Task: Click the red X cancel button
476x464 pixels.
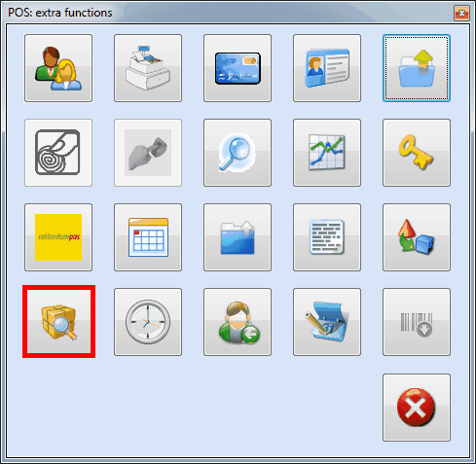Action: (x=417, y=408)
